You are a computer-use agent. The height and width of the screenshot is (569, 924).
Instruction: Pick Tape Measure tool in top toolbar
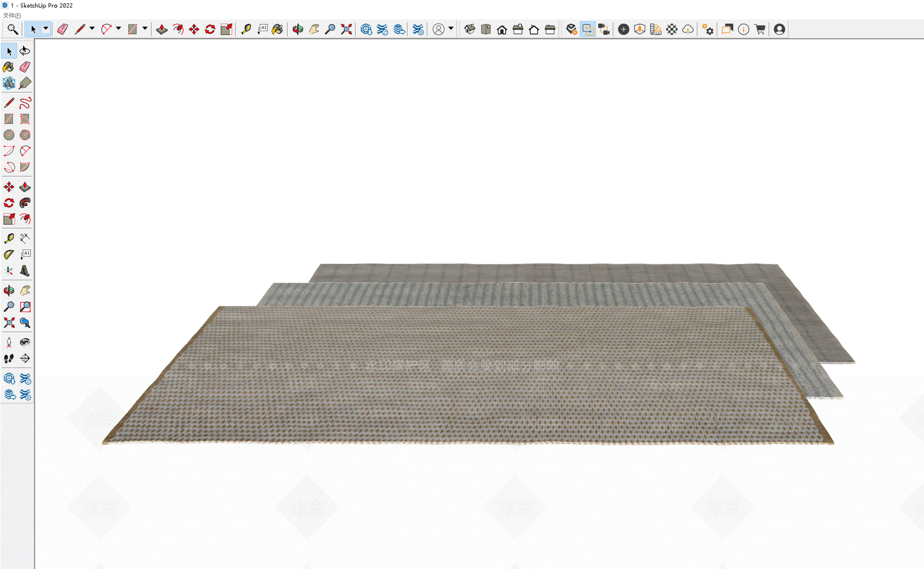click(x=246, y=29)
